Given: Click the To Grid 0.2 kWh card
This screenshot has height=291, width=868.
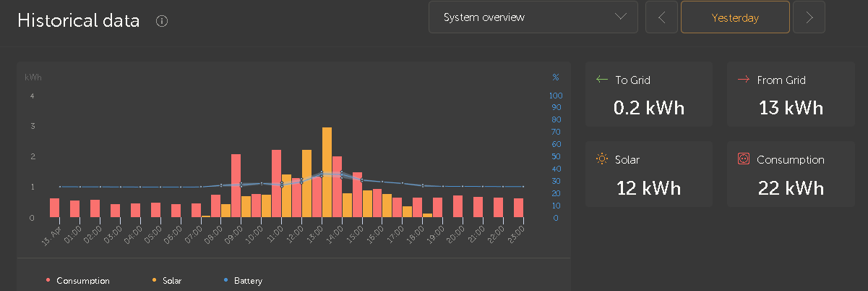Looking at the screenshot, I should coord(648,96).
